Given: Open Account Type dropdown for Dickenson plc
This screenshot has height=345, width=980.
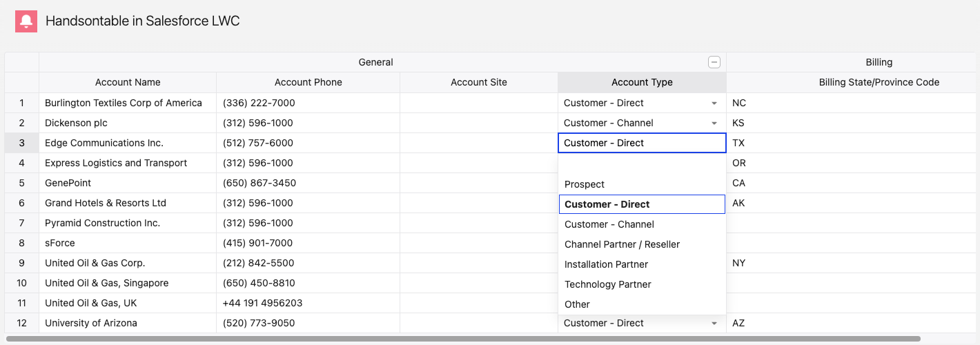Looking at the screenshot, I should tap(714, 123).
